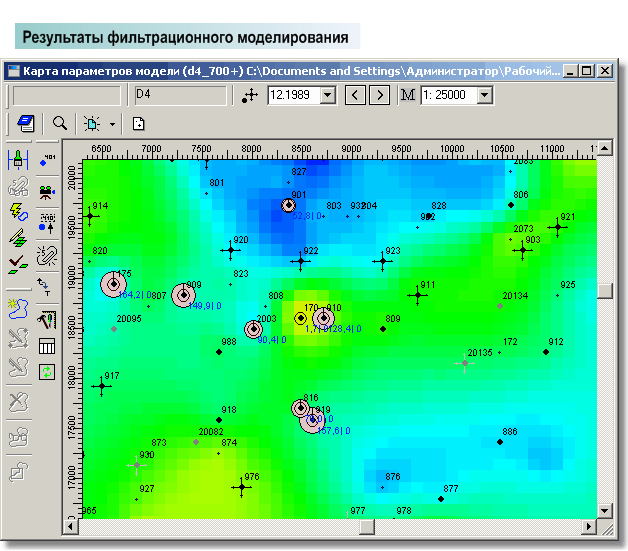Viewport: 628px width, 551px height.
Task: Select the blue contour with yellow star tool
Action: pos(18,309)
